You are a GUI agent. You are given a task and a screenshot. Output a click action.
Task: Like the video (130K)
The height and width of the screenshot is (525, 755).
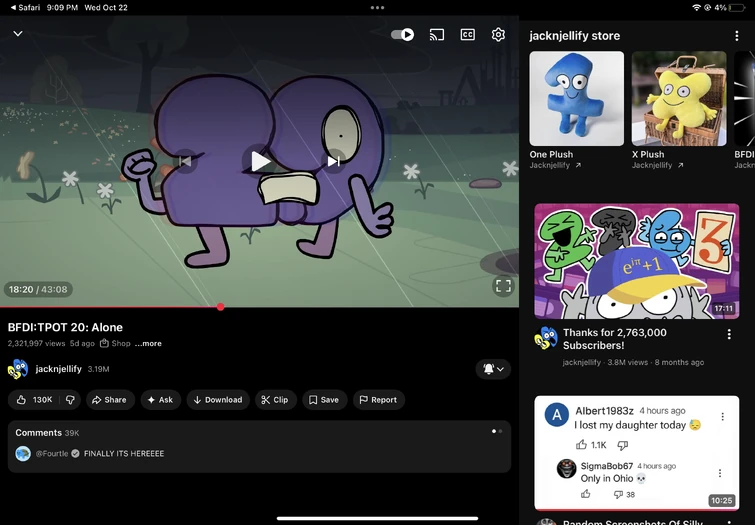pyautogui.click(x=34, y=400)
